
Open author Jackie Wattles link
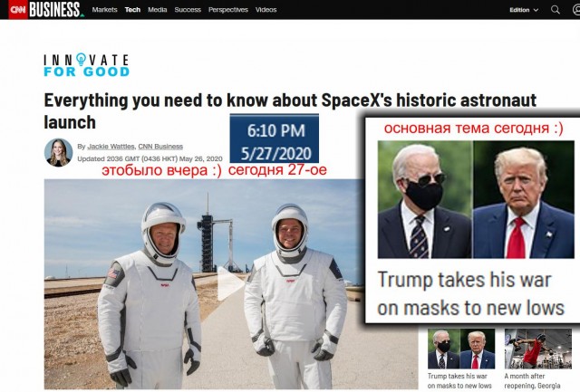(111, 147)
